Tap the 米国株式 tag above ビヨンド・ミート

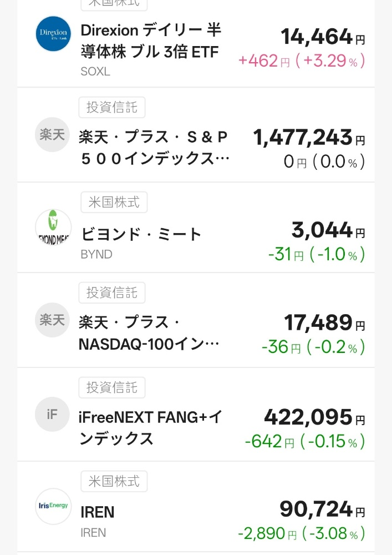click(114, 201)
